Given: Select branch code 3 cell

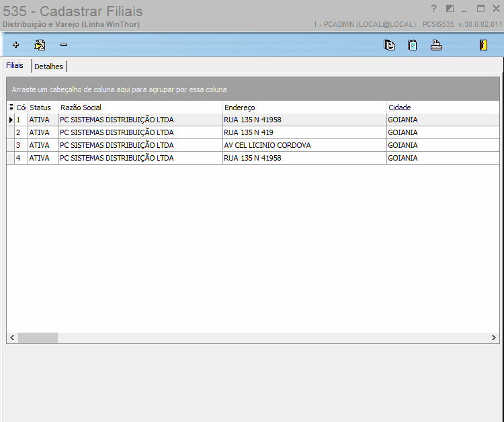Looking at the screenshot, I should click(22, 145).
